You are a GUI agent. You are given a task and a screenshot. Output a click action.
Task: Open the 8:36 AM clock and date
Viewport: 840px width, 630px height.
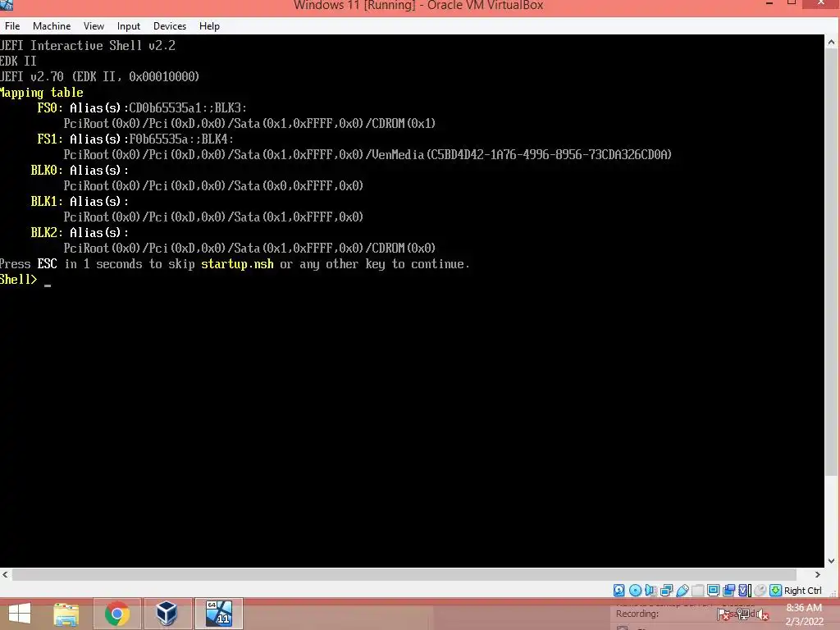tap(804, 614)
